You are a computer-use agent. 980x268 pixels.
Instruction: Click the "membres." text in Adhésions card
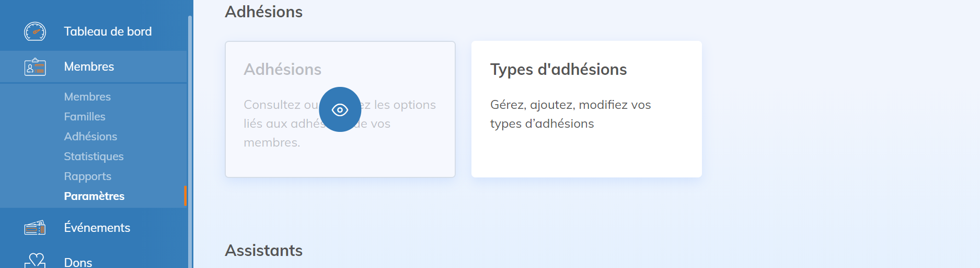pyautogui.click(x=272, y=142)
